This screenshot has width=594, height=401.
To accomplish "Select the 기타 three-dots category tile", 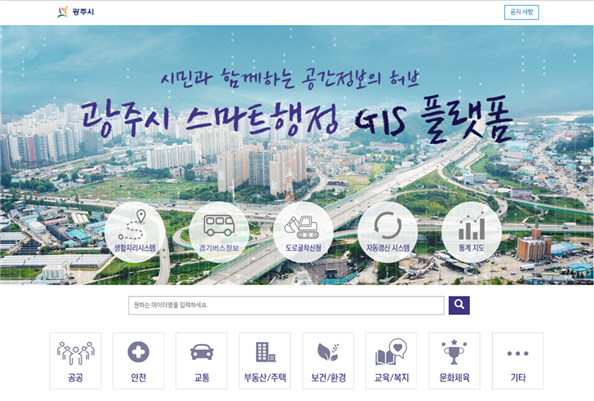I will point(518,361).
